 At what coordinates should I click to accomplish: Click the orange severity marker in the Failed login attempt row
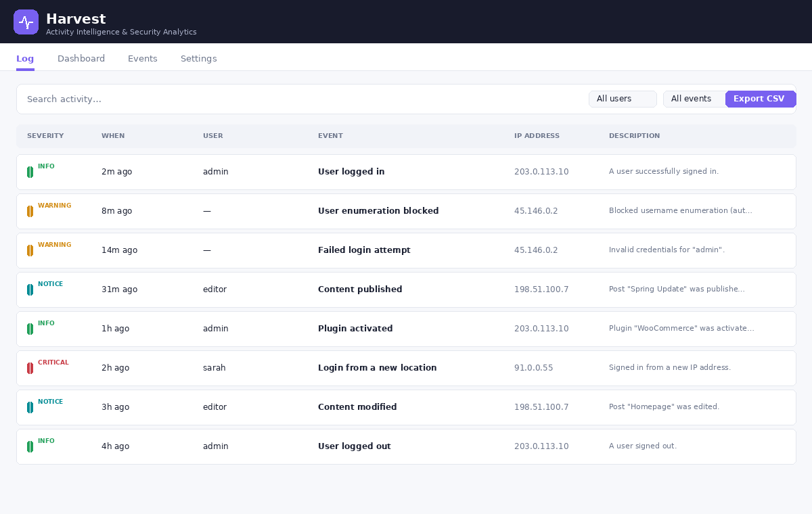(30, 250)
